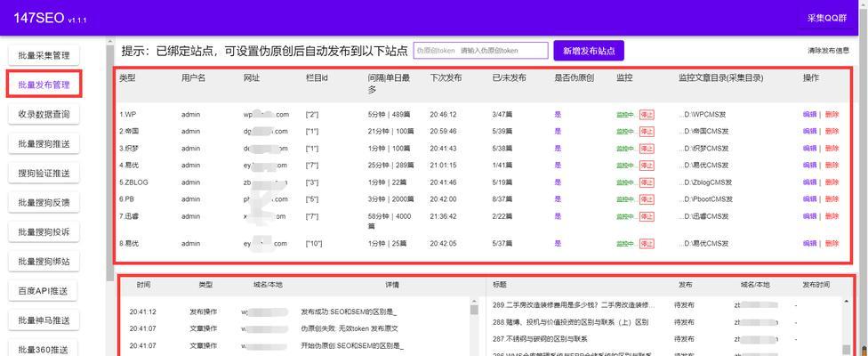The image size is (868, 356).
Task: Click log entry 开始伪原创 SEO和SEM的区别是_
Action: 352,345
